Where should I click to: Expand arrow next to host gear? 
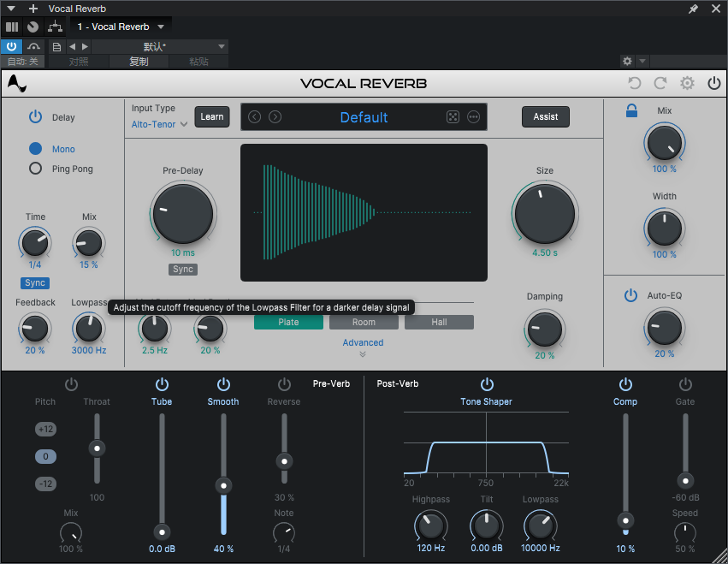tap(642, 62)
